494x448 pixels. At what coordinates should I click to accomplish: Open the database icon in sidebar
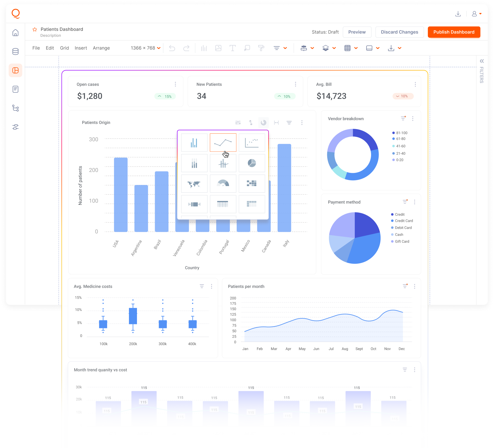point(15,52)
